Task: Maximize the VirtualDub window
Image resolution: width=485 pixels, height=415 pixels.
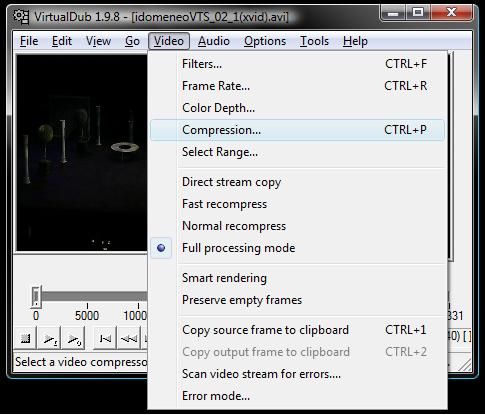Action: [x=418, y=13]
